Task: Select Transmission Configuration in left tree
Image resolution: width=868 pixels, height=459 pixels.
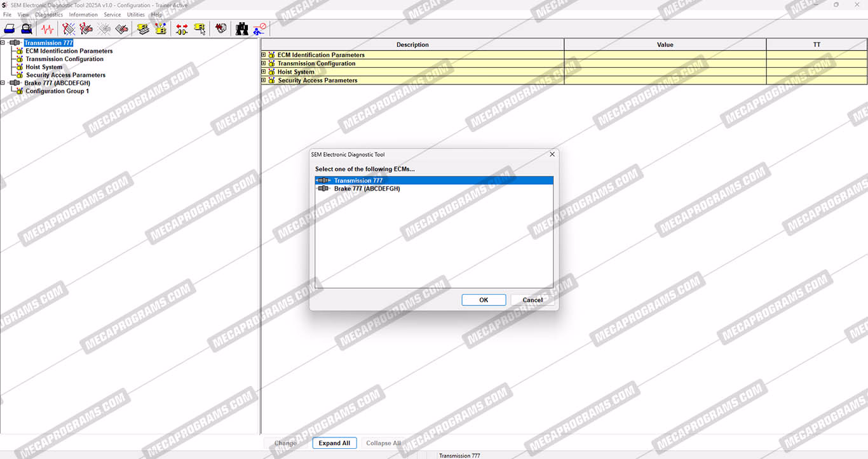Action: (x=65, y=59)
